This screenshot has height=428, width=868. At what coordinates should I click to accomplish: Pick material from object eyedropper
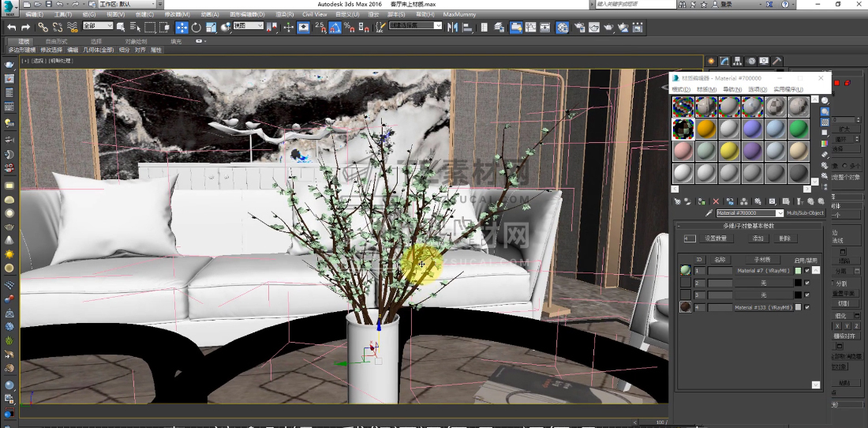click(708, 213)
